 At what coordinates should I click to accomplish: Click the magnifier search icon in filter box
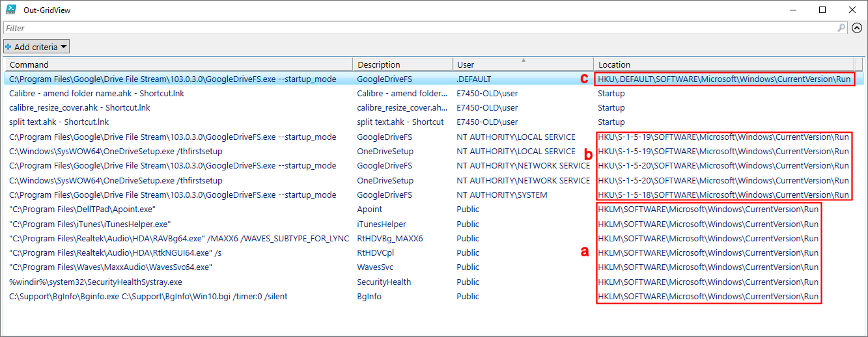[x=841, y=28]
